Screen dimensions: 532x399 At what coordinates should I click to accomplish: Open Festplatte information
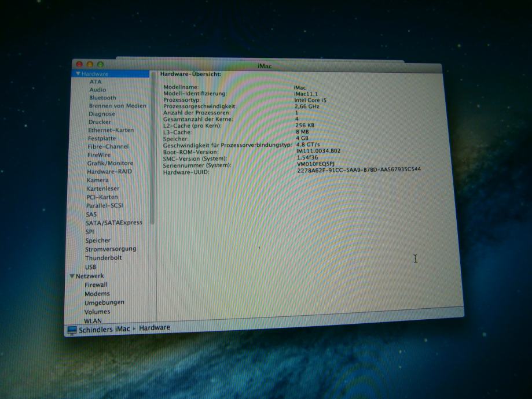(x=102, y=138)
